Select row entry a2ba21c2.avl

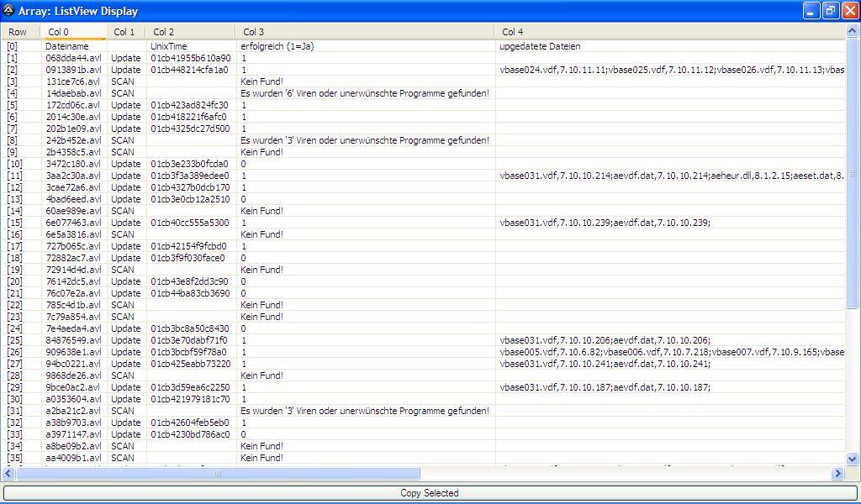point(73,411)
